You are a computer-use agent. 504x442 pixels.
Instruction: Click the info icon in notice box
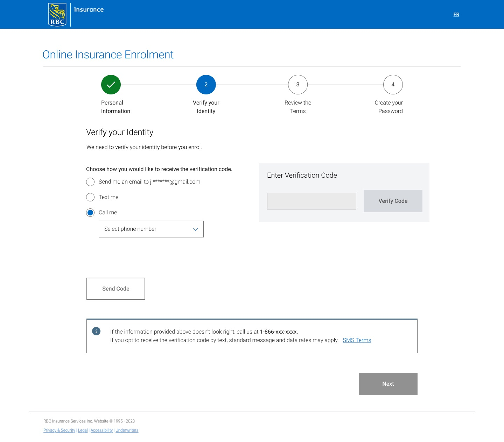(x=96, y=331)
